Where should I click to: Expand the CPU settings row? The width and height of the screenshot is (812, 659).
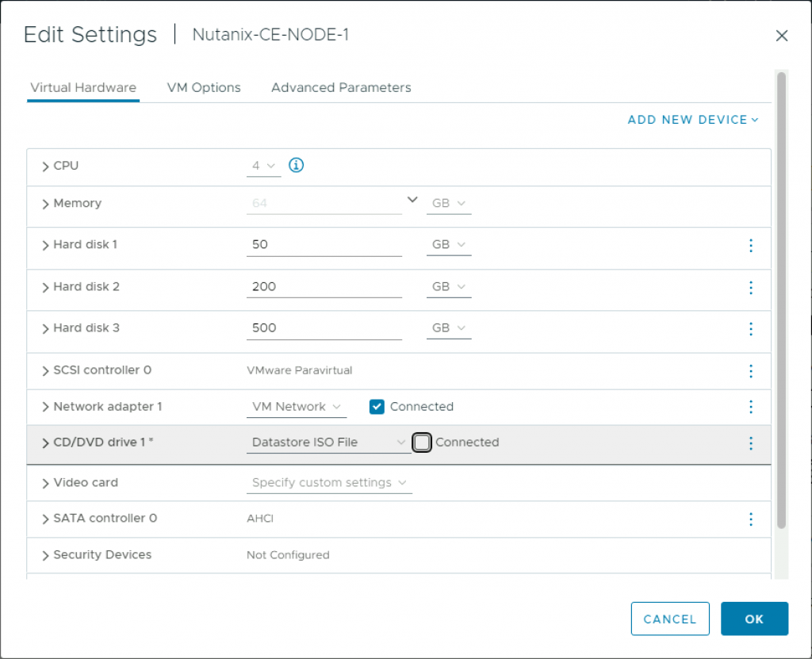[45, 166]
